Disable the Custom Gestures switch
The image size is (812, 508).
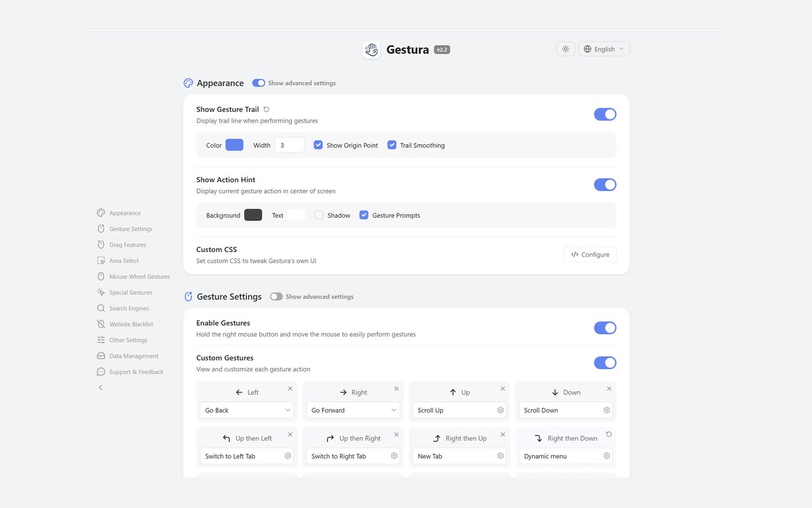tap(605, 363)
